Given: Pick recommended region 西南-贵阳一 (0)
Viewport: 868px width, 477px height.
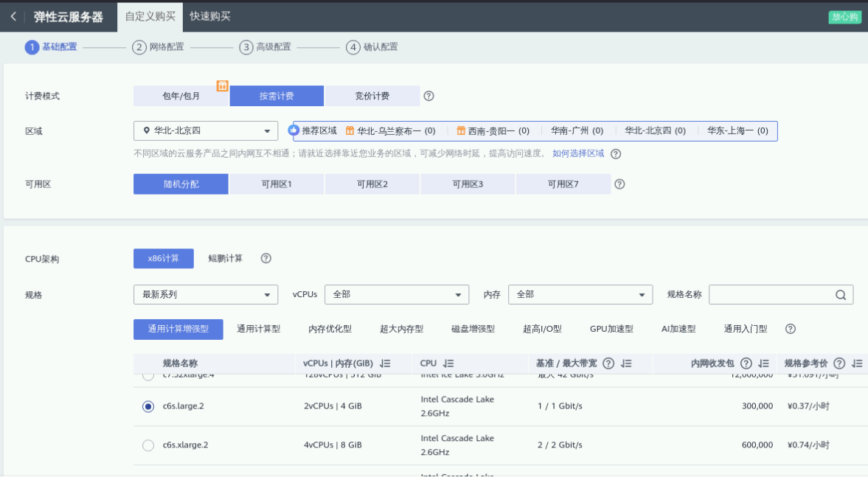Looking at the screenshot, I should click(x=499, y=131).
